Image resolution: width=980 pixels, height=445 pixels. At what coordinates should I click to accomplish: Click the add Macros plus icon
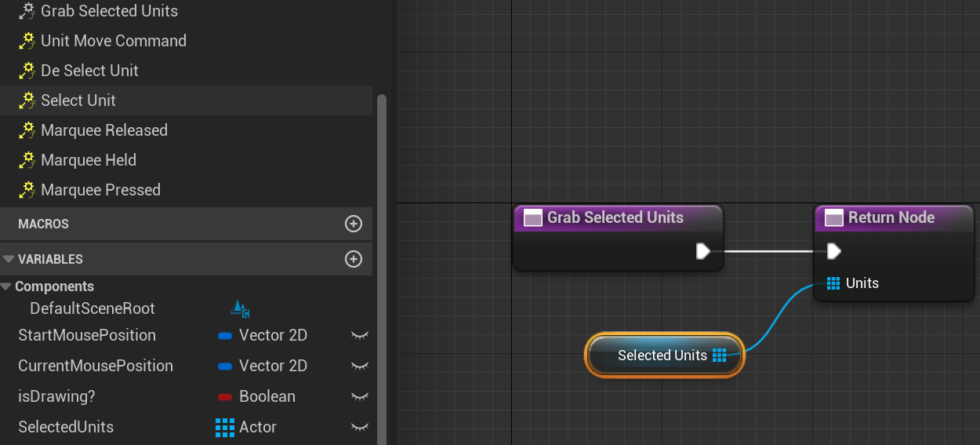pyautogui.click(x=354, y=224)
